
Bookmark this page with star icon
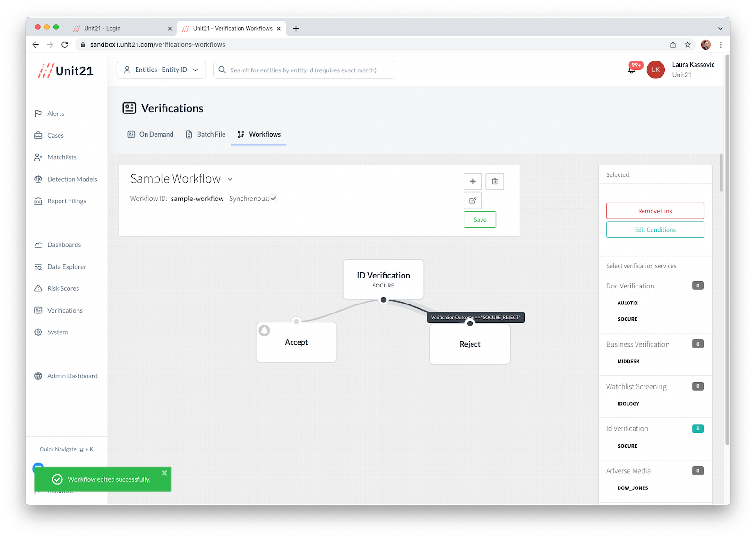click(x=687, y=44)
